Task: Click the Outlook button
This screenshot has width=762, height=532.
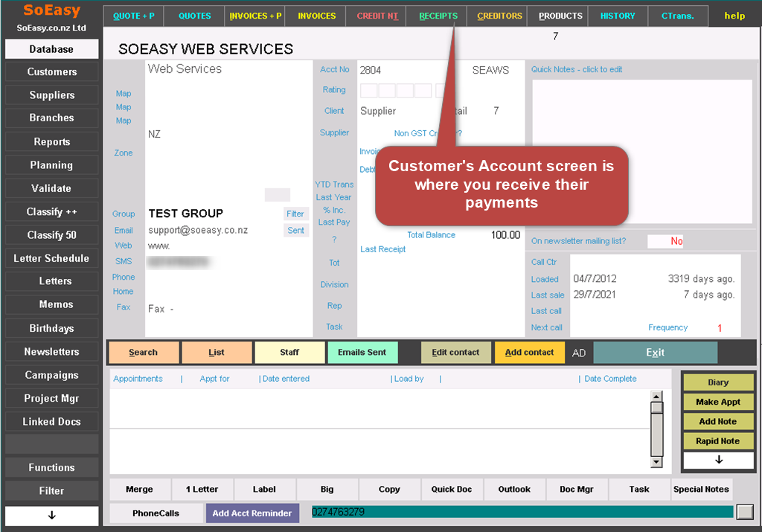Action: click(514, 490)
